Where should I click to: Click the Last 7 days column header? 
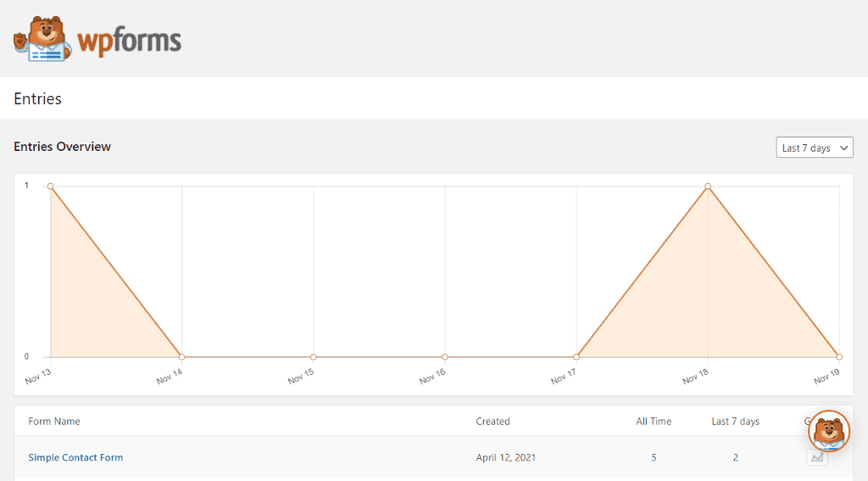(735, 421)
